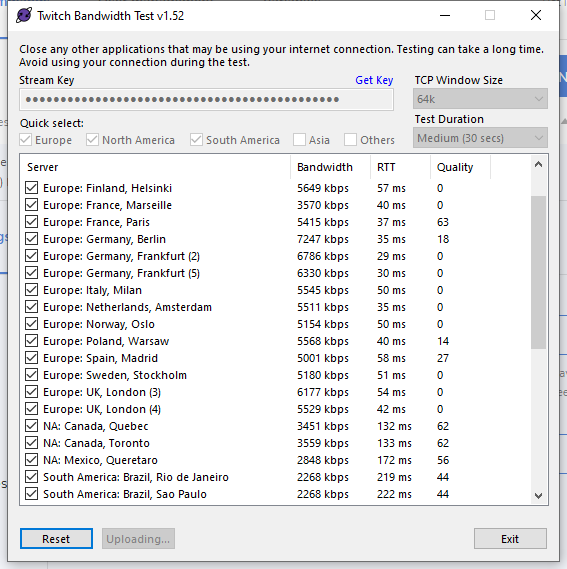Uncheck Europe: Germany, Berlin server

point(32,239)
